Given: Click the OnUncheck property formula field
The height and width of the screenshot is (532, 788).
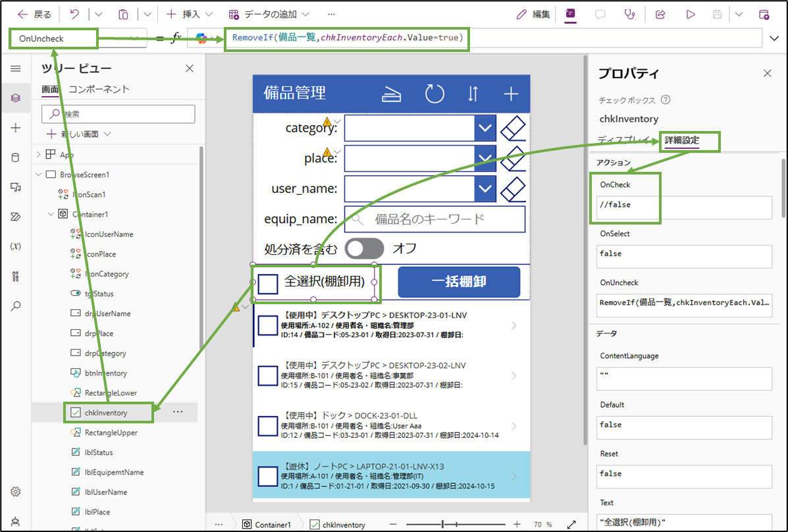Looking at the screenshot, I should tap(684, 306).
